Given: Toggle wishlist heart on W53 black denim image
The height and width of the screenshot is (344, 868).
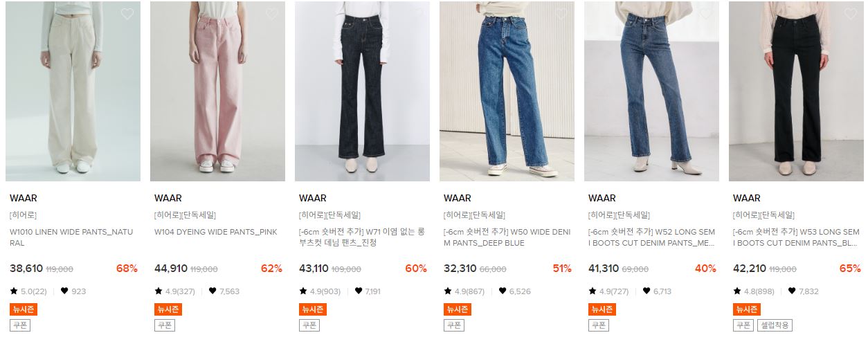Looking at the screenshot, I should point(851,14).
